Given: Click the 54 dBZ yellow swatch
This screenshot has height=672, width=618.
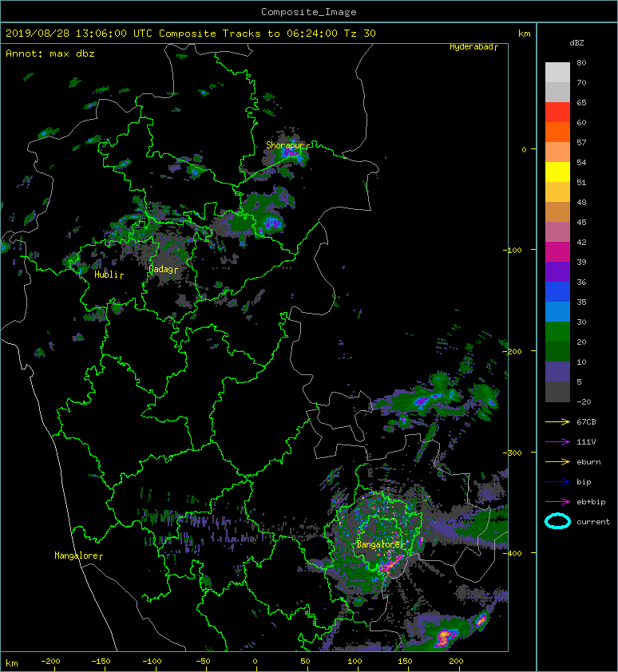Looking at the screenshot, I should tap(557, 172).
